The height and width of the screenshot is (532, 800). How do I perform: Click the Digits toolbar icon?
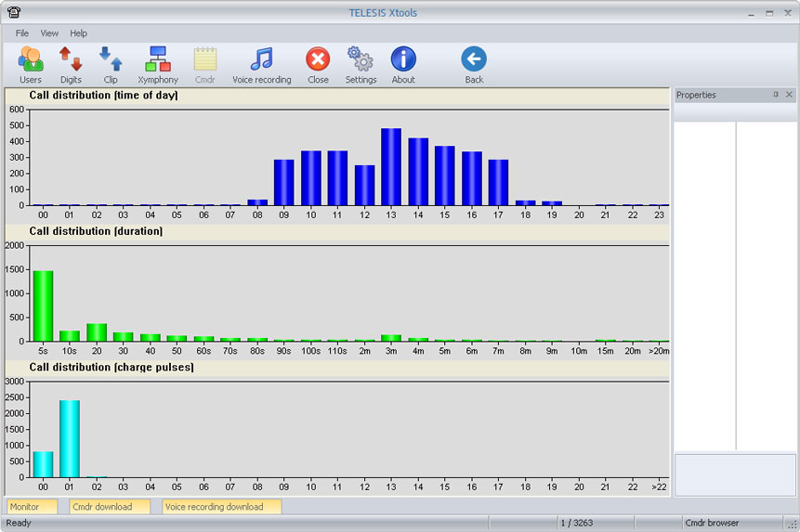pos(71,65)
